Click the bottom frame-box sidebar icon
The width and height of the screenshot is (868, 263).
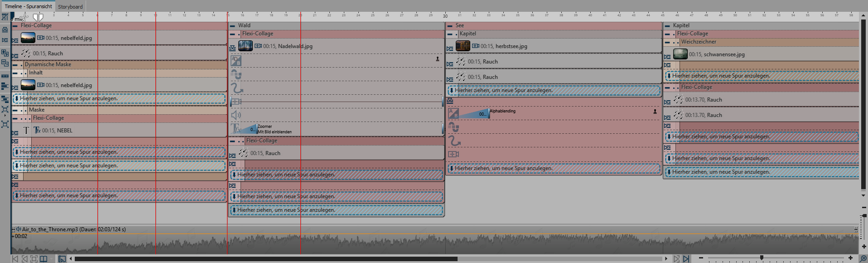click(5, 124)
